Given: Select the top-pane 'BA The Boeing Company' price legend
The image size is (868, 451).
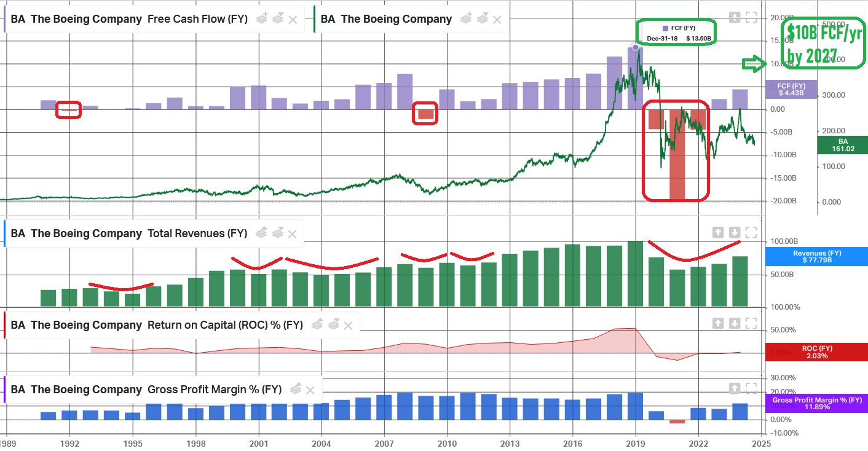Looking at the screenshot, I should [386, 19].
